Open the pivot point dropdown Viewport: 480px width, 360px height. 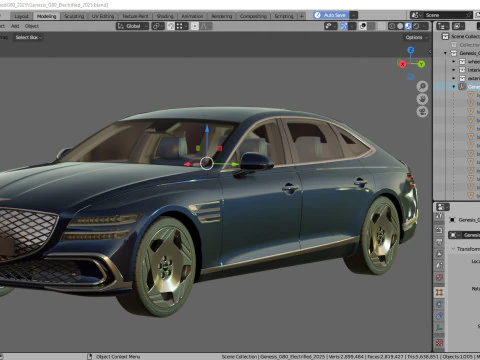[x=158, y=26]
